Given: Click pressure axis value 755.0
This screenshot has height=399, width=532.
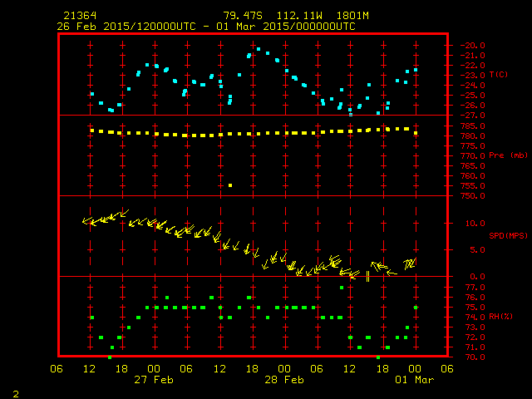Looking at the screenshot, I should (x=473, y=186).
